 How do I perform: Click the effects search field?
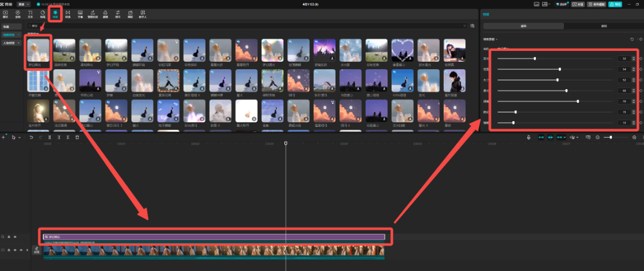click(x=246, y=25)
